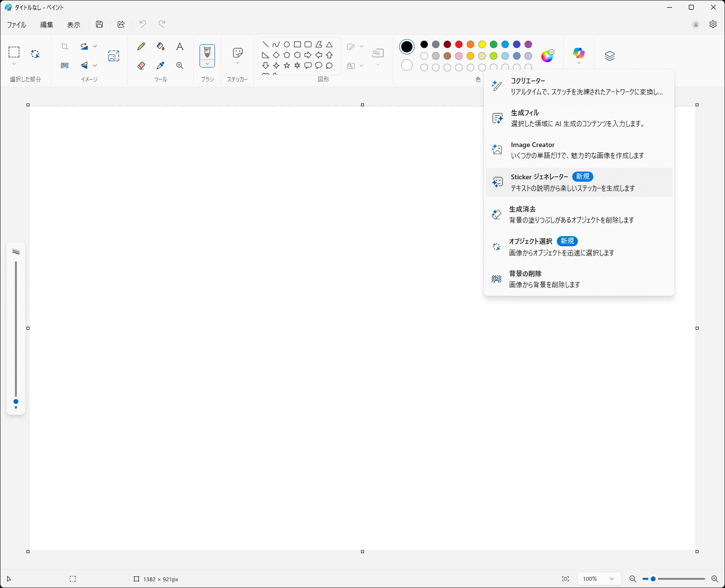Screen dimensions: 725x588
Task: Click the zoom out magnifier icon
Action: coord(633,579)
